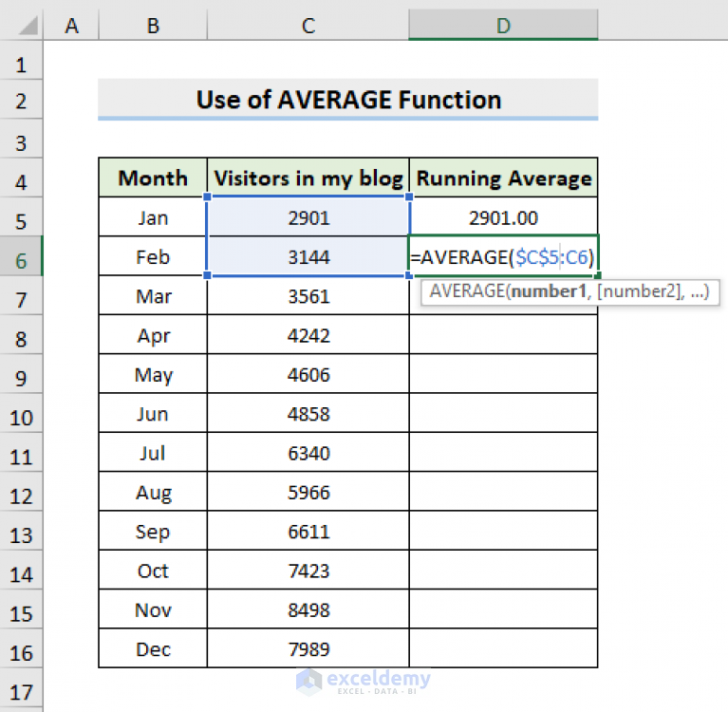The height and width of the screenshot is (712, 728).
Task: Click the cell with value 4242
Action: pyautogui.click(x=308, y=335)
